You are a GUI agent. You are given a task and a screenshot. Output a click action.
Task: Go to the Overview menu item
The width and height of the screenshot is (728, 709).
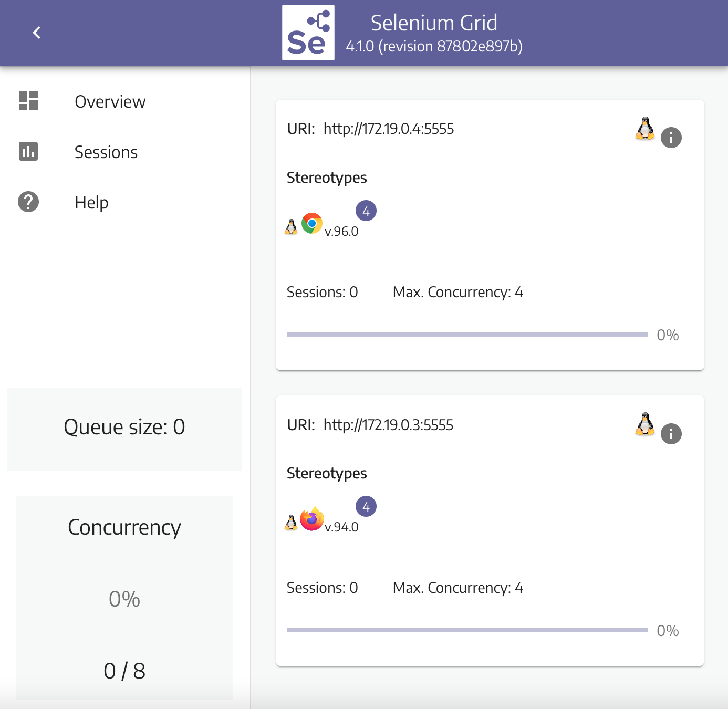pyautogui.click(x=110, y=101)
